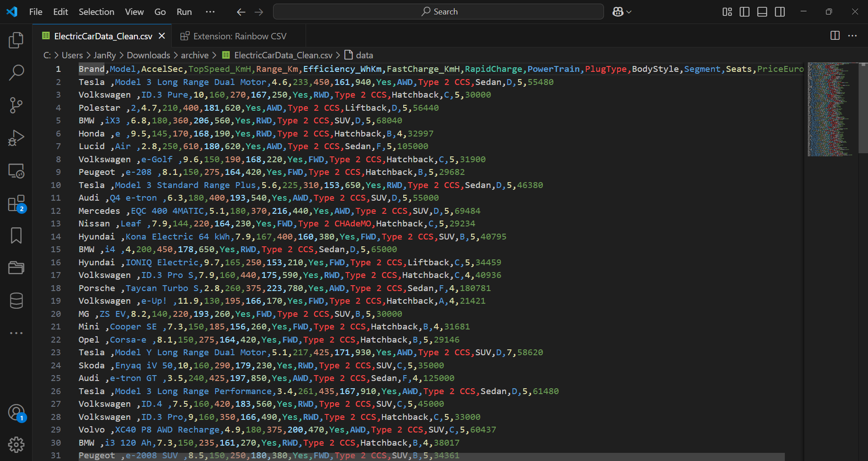Viewport: 868px width, 461px height.
Task: Click 'Polestar' on line 4
Action: tap(99, 108)
